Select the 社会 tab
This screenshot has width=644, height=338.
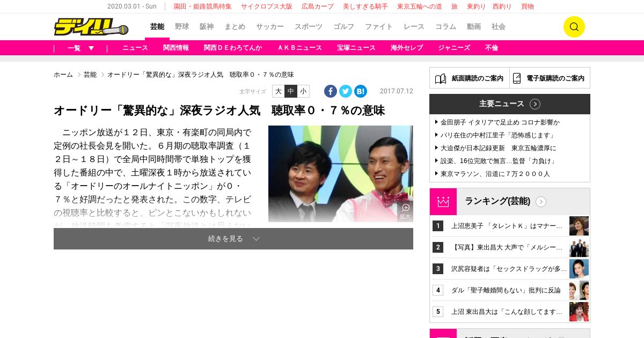[x=499, y=27]
